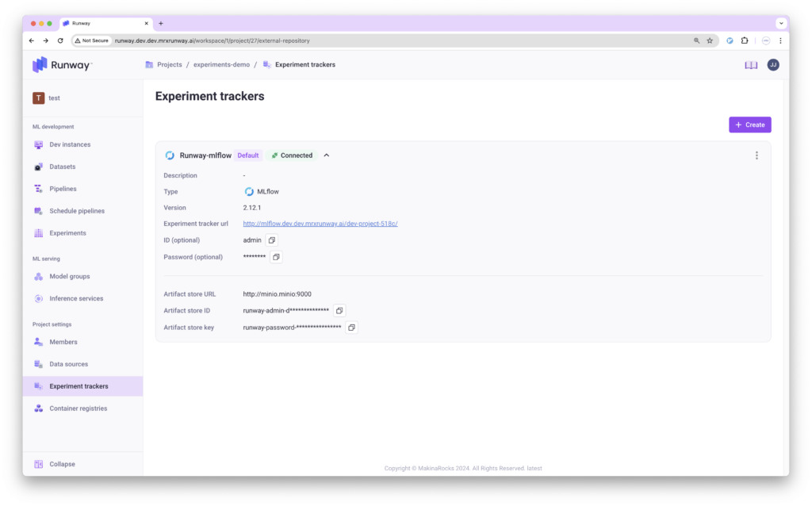Go to the Pipelines page
Screen dimensions: 812x506
[63, 189]
